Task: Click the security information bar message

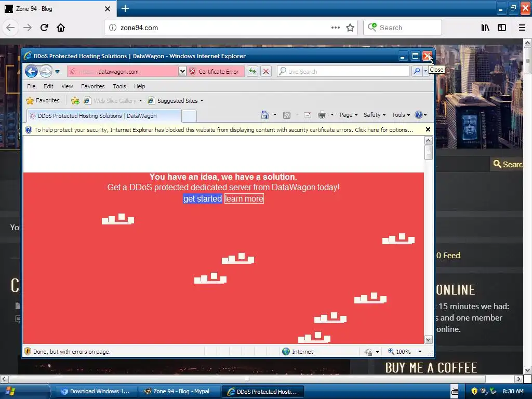Action: tap(224, 130)
